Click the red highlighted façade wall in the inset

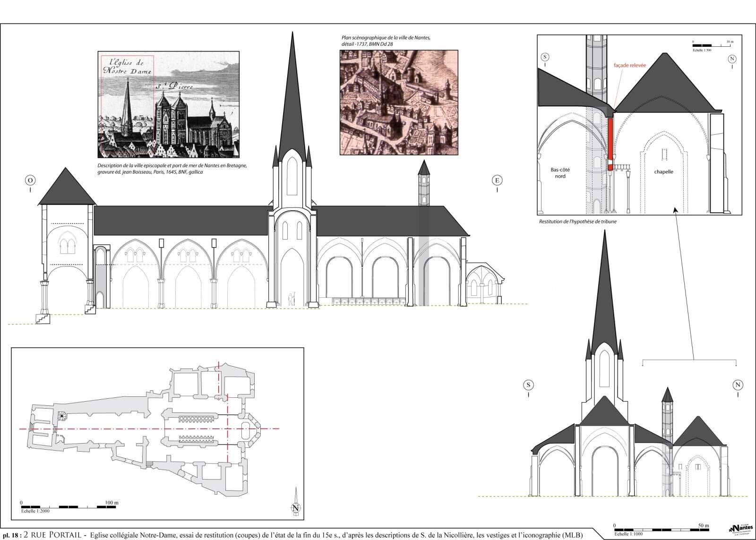(610, 144)
